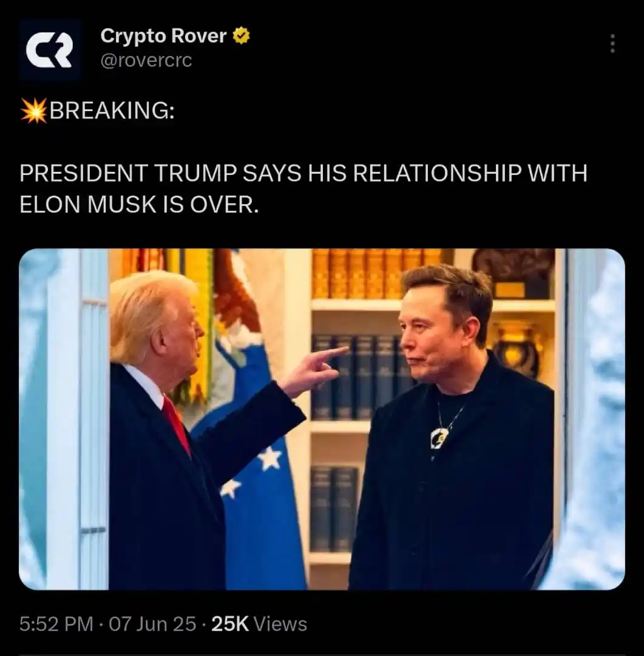Click the word Views in footer

tap(280, 624)
